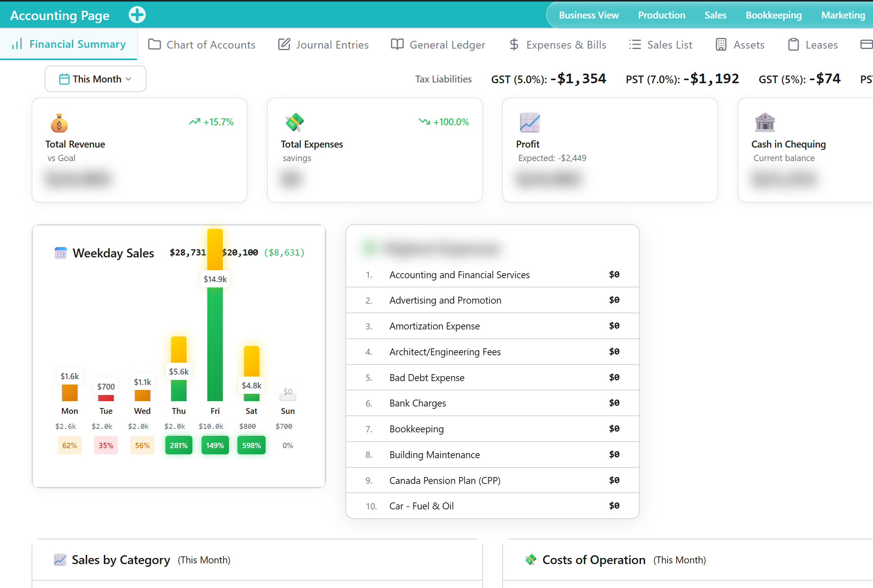This screenshot has width=873, height=588.
Task: Click the Saturday 598% badge
Action: point(251,445)
